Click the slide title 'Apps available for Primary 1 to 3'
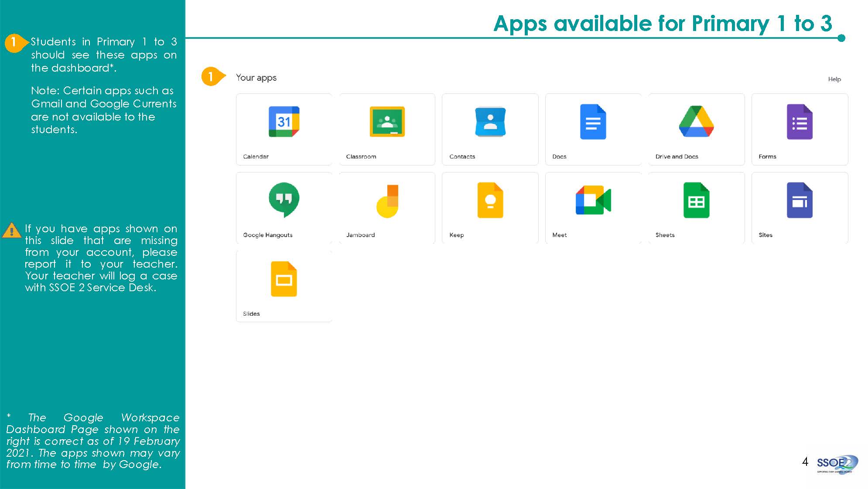 coord(663,23)
